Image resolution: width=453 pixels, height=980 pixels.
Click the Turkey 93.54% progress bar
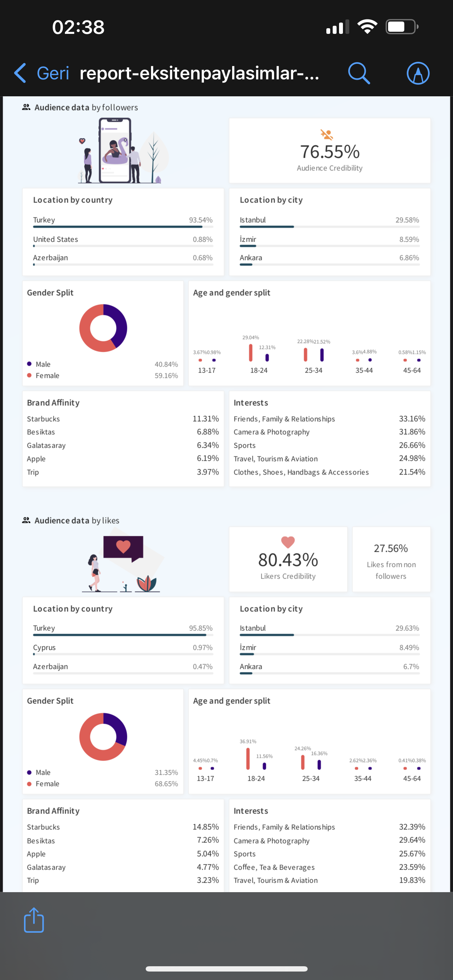click(x=123, y=227)
